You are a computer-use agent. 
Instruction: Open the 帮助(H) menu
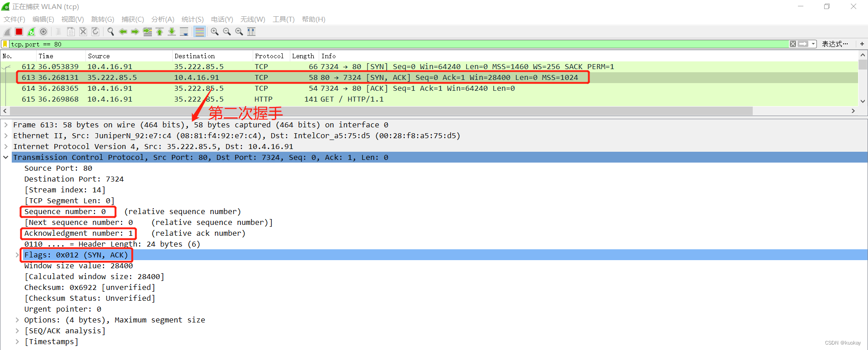point(314,19)
